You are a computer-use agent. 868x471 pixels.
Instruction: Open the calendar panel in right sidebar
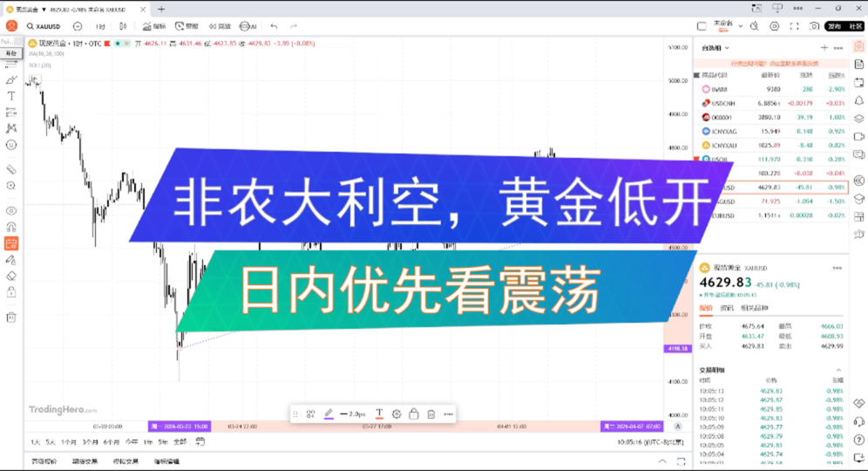(x=858, y=83)
